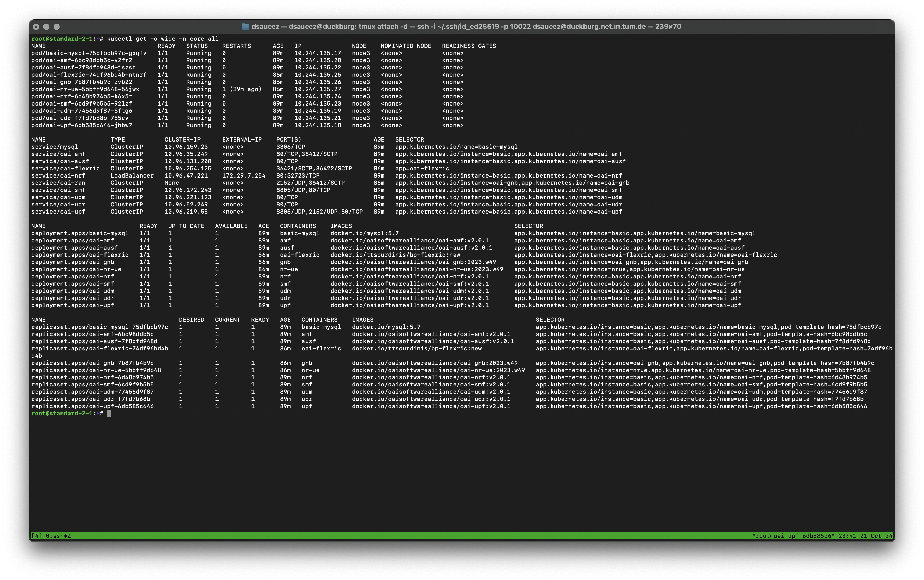Select pod/oai-gnb-7b87fb4b9c-zvb22 name
The height and width of the screenshot is (580, 924).
click(x=82, y=82)
